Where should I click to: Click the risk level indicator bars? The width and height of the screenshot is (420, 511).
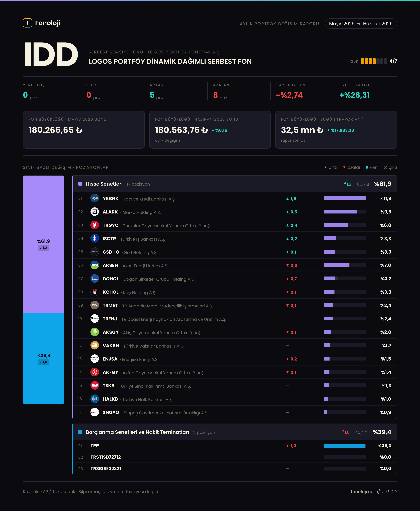coord(374,61)
